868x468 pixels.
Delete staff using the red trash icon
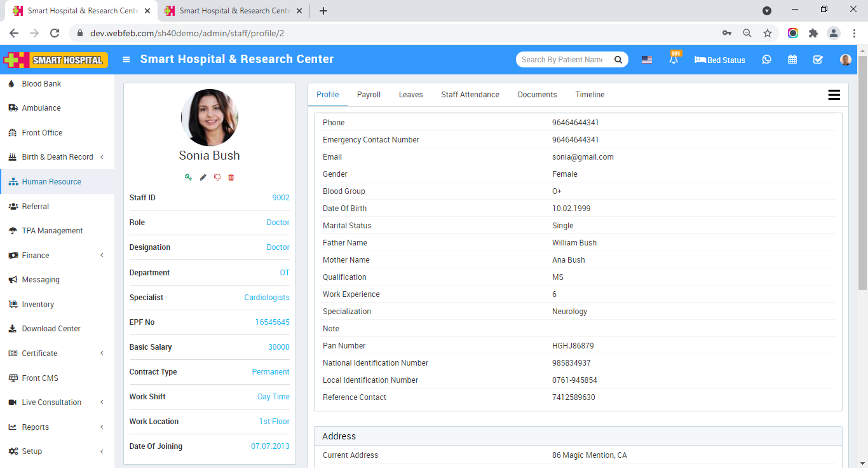231,177
